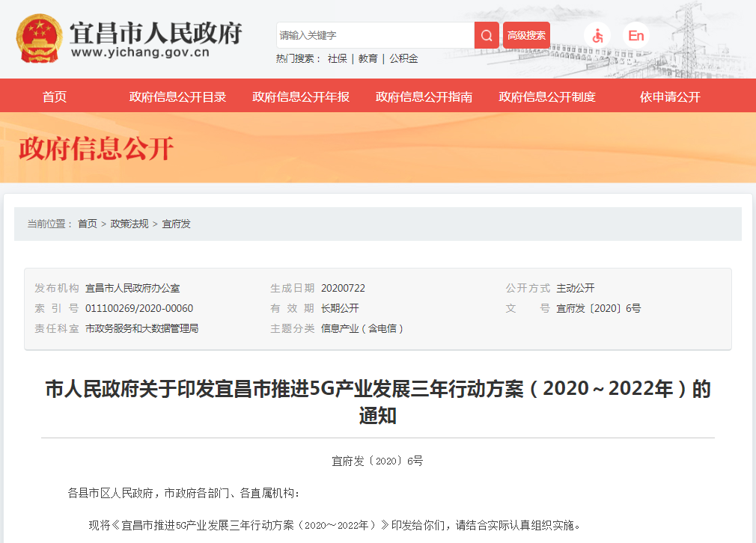Click the 公积金 hot search link
Image resolution: width=756 pixels, height=543 pixels.
point(403,58)
